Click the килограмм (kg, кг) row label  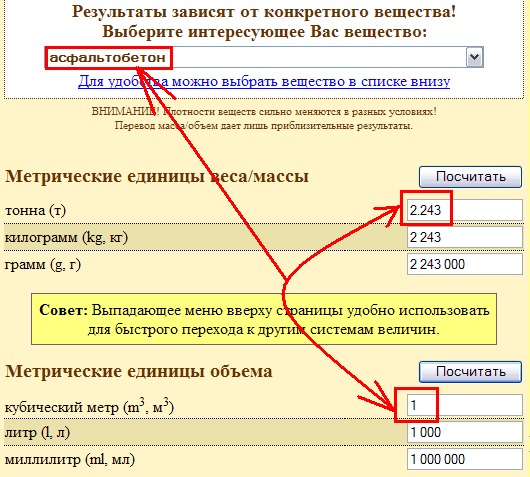click(x=66, y=238)
